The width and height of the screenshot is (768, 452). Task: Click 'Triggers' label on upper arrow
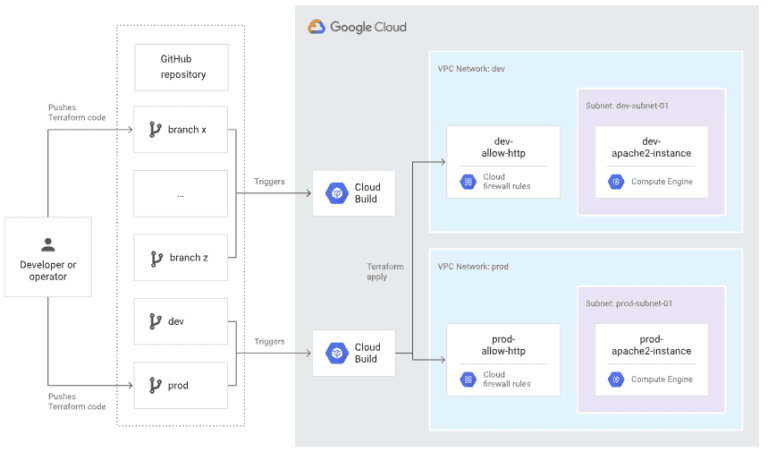tap(269, 182)
